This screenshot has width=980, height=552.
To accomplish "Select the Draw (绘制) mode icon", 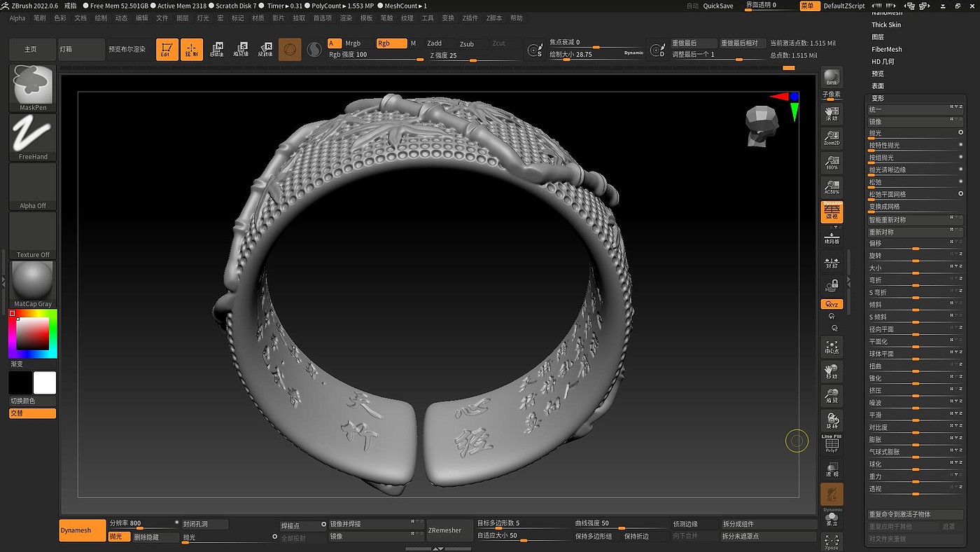I will pos(191,49).
